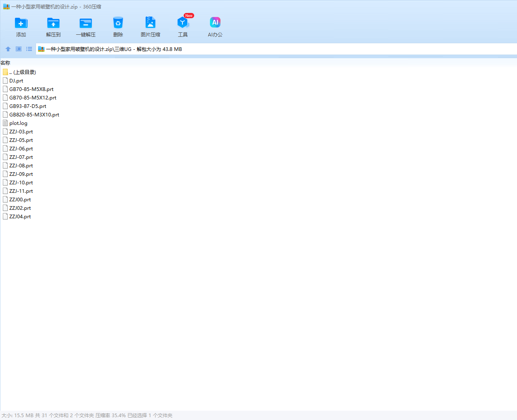Screen dimensions: 517x420
Task: Select file ZZJ-05.prt
Action: click(18, 140)
